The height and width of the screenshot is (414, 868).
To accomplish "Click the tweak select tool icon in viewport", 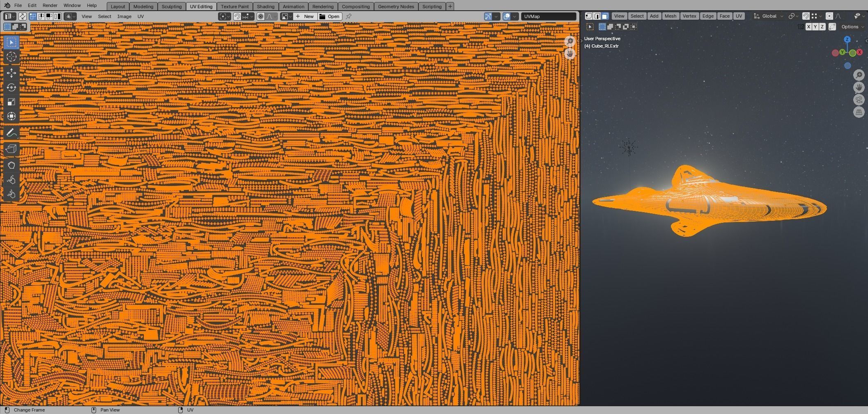I will [590, 27].
